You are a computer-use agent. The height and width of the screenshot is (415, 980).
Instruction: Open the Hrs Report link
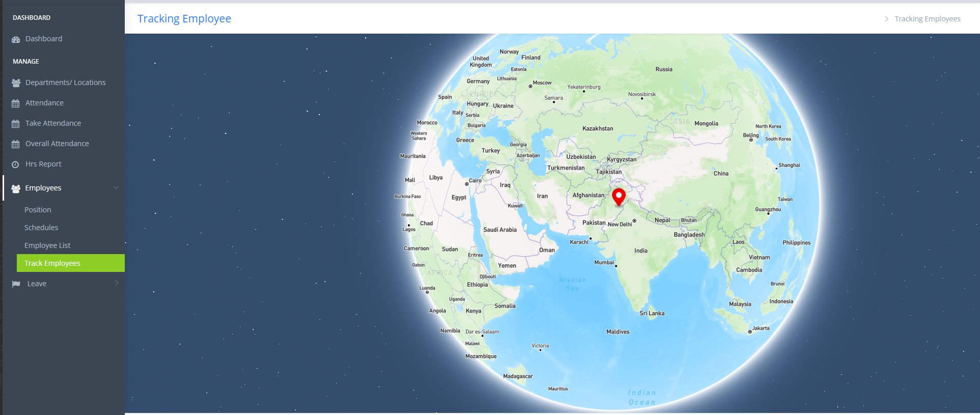click(43, 164)
